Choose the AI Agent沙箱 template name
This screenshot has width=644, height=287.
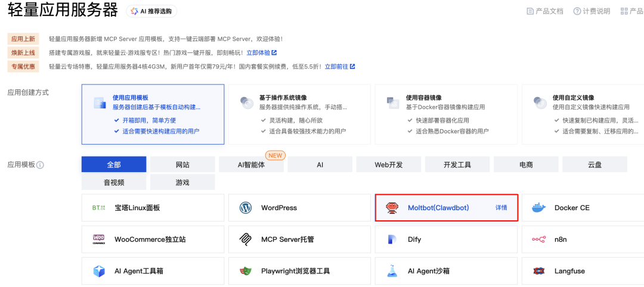428,271
